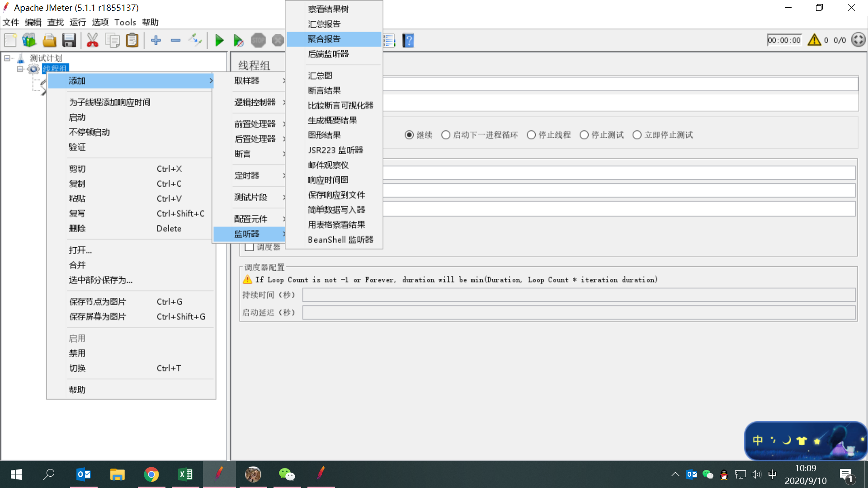Open Chrome from the taskbar
Viewport: 868px width, 488px height.
point(151,474)
